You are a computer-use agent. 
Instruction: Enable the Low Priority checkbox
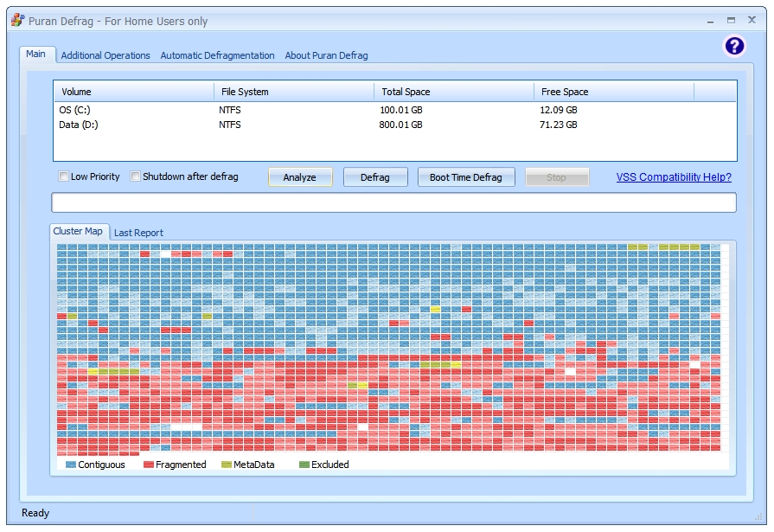pos(63,176)
